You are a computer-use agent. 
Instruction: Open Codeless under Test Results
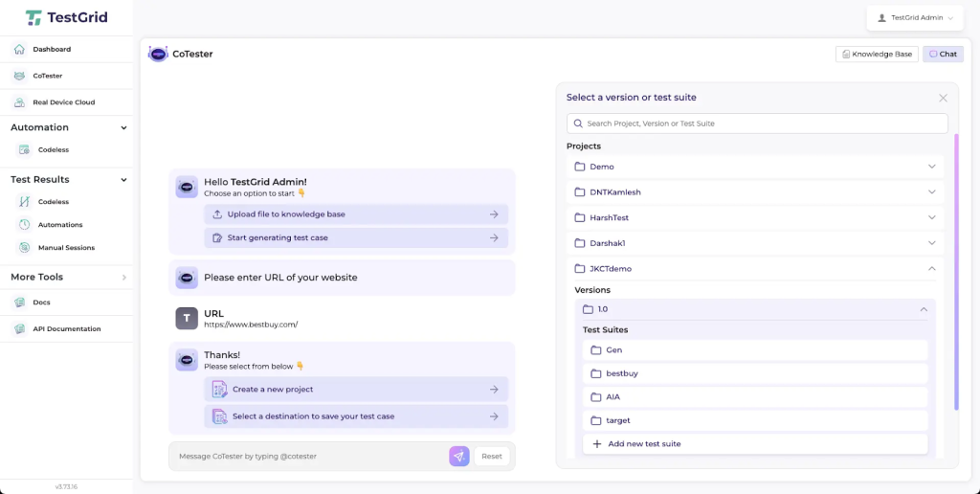click(x=54, y=202)
